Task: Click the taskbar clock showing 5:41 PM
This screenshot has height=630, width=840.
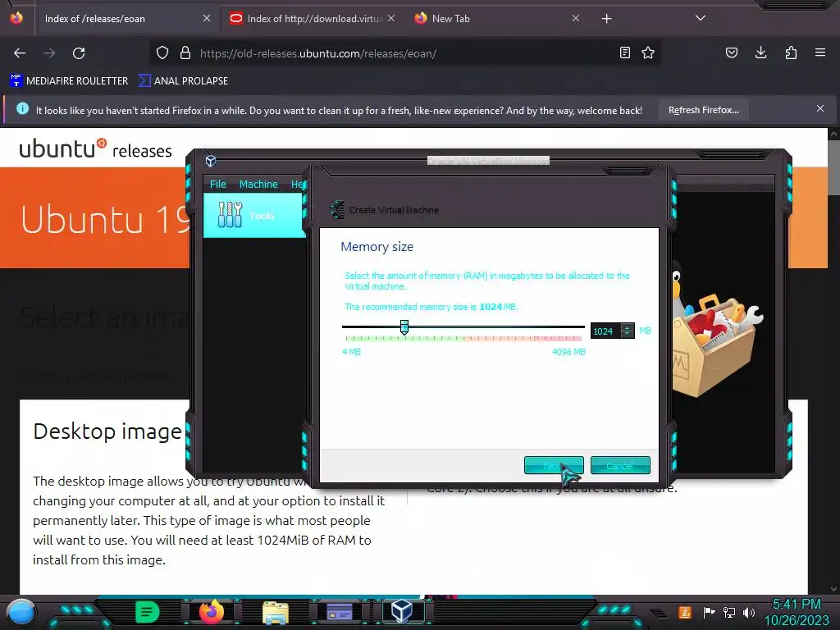Action: click(x=797, y=612)
